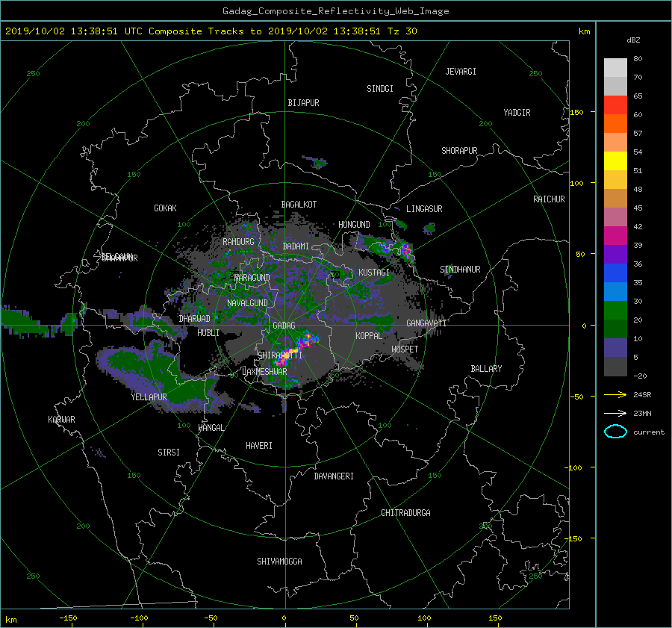The width and height of the screenshot is (672, 628).
Task: Click the dark gray -20 dBZ swatch
Action: click(x=615, y=366)
